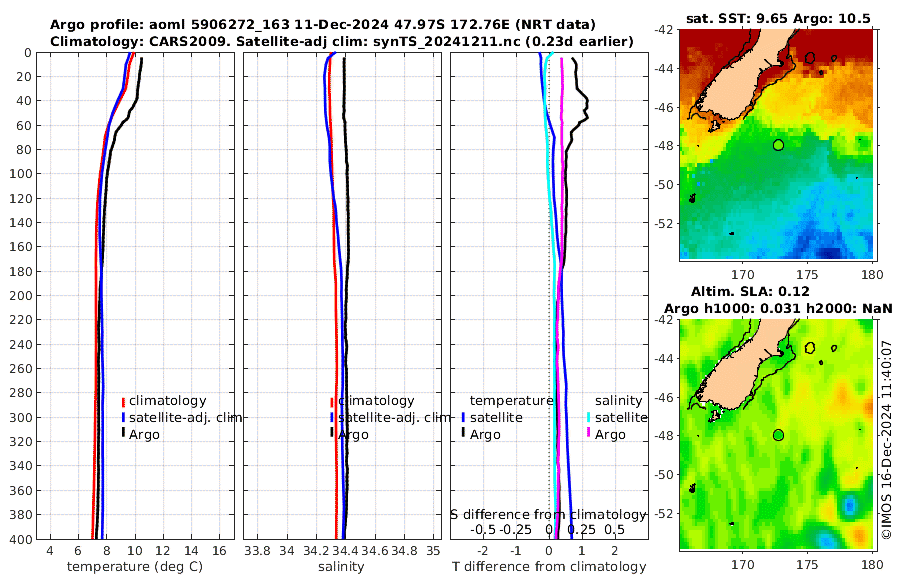Click the 'temperature (deg C)' axis label
Viewport: 900px width, 580px height.
135,567
